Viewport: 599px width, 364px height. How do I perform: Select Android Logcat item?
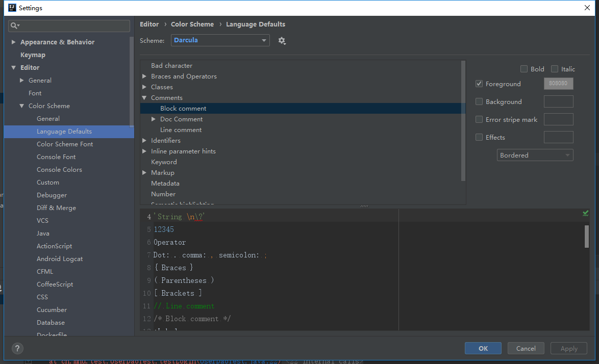point(60,258)
